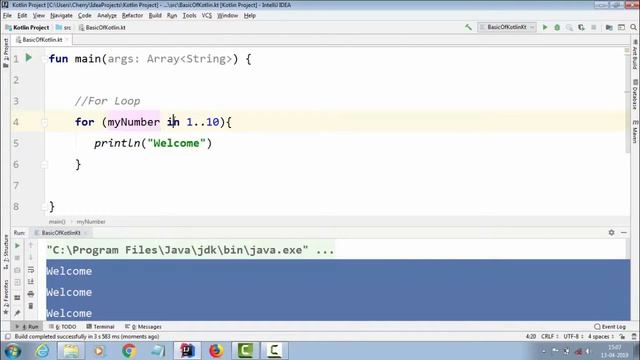Click the gutter run arrow beside fun main
The height and width of the screenshot is (360, 640).
point(29,58)
